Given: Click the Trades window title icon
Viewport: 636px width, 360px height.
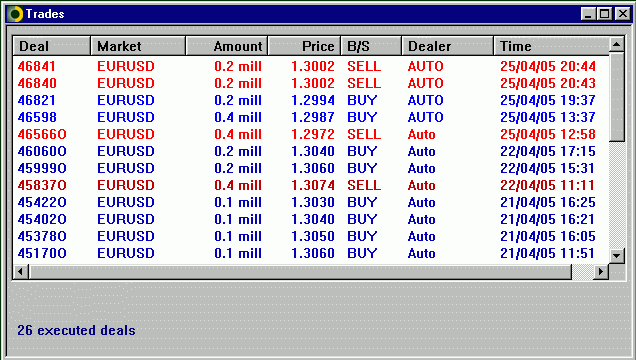Looking at the screenshot, I should tap(15, 14).
